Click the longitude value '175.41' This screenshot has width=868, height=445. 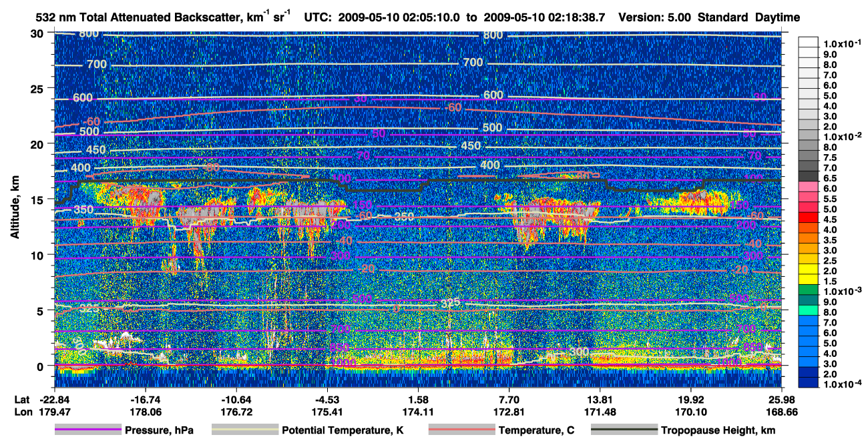328,412
